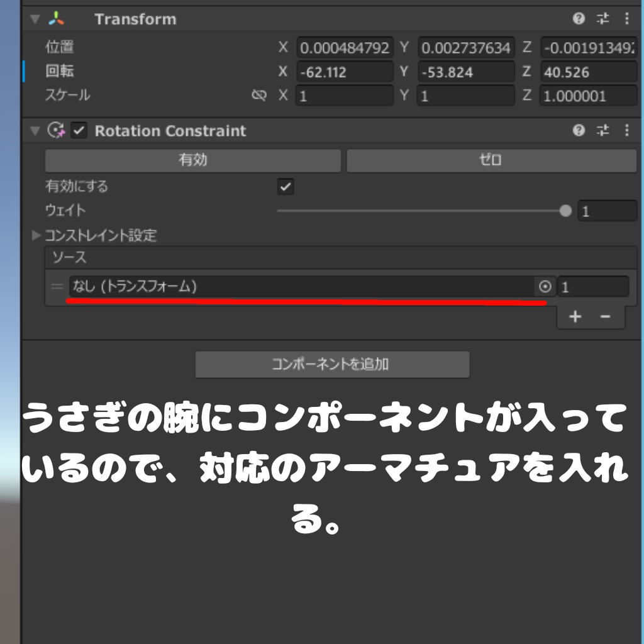Click the Rotation Constraint header title

point(170,131)
